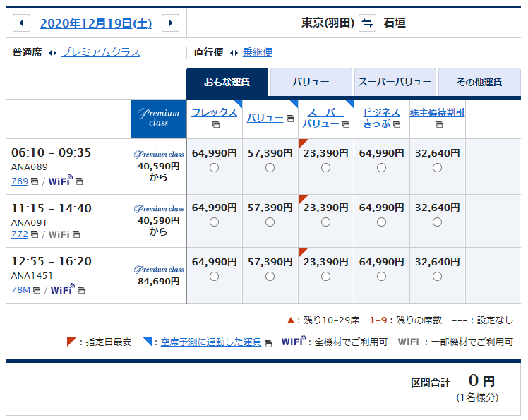Viewport: 528px width, 420px height.
Task: Open popup icon next to スーパーバリュー header
Action: [x=346, y=124]
